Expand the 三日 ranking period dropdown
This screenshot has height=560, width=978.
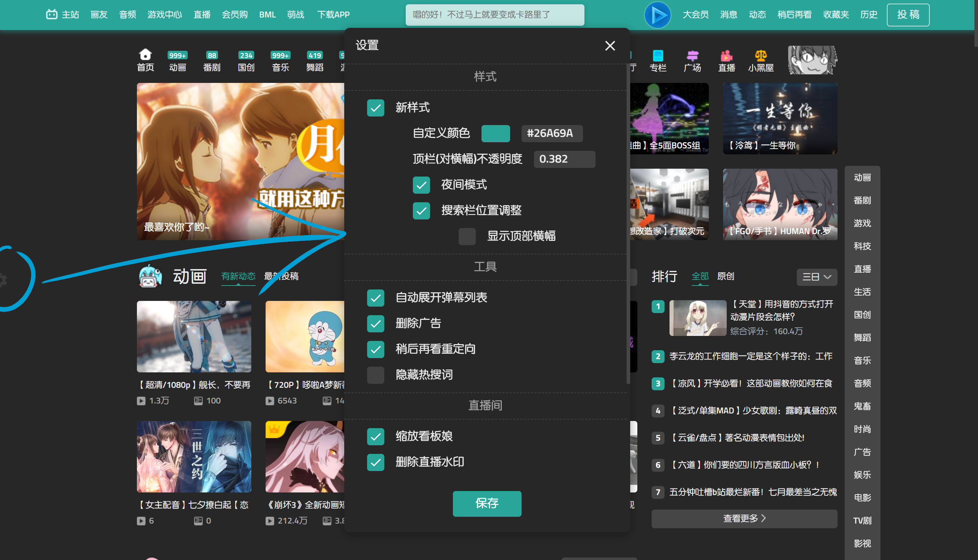coord(816,277)
